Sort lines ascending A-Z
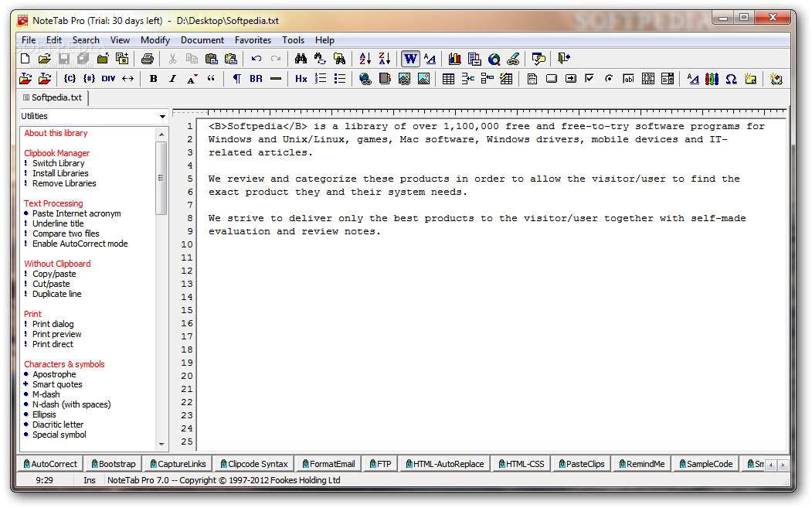The width and height of the screenshot is (812, 508). coord(365,59)
